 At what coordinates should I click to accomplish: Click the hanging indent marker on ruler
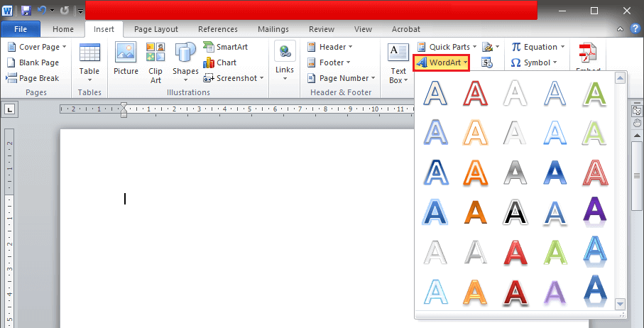124,111
